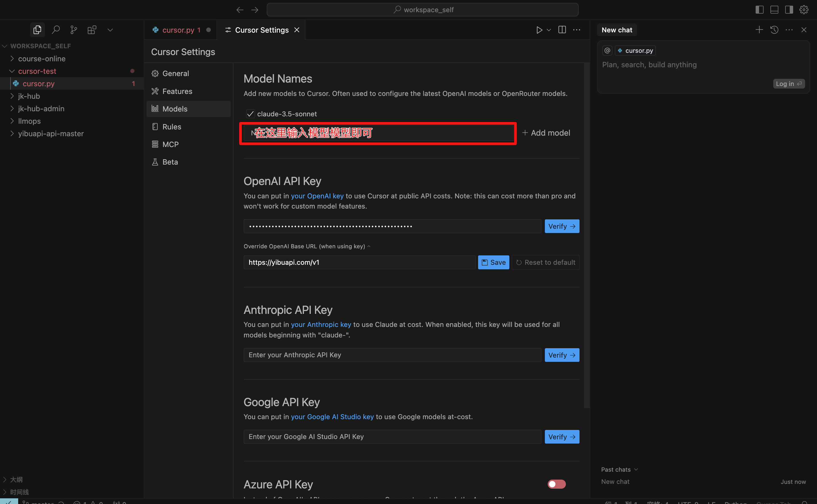This screenshot has width=817, height=504.
Task: Collapse the cursor-test folder
Action: tap(37, 71)
